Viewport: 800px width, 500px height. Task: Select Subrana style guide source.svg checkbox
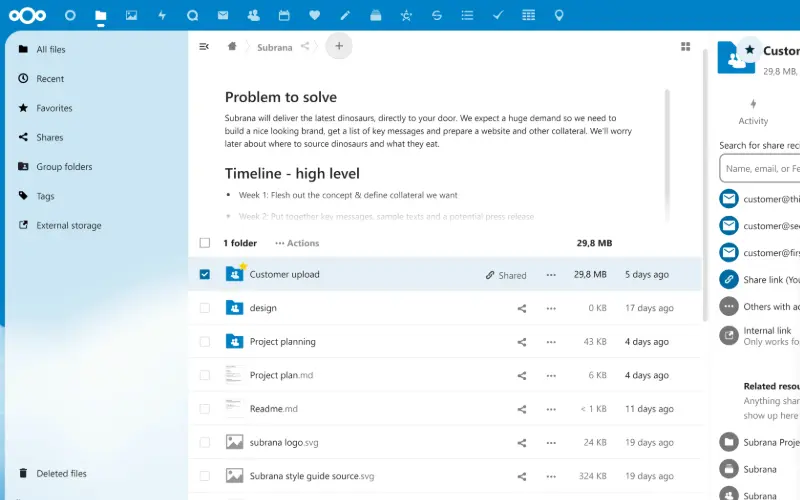click(205, 476)
